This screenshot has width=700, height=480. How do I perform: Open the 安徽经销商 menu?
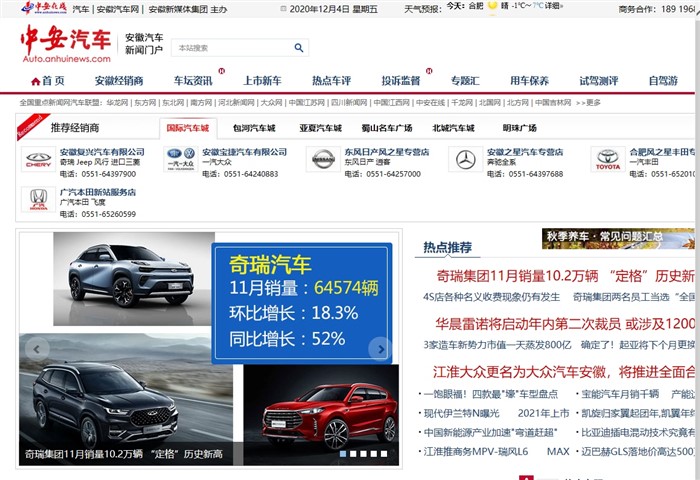point(119,81)
